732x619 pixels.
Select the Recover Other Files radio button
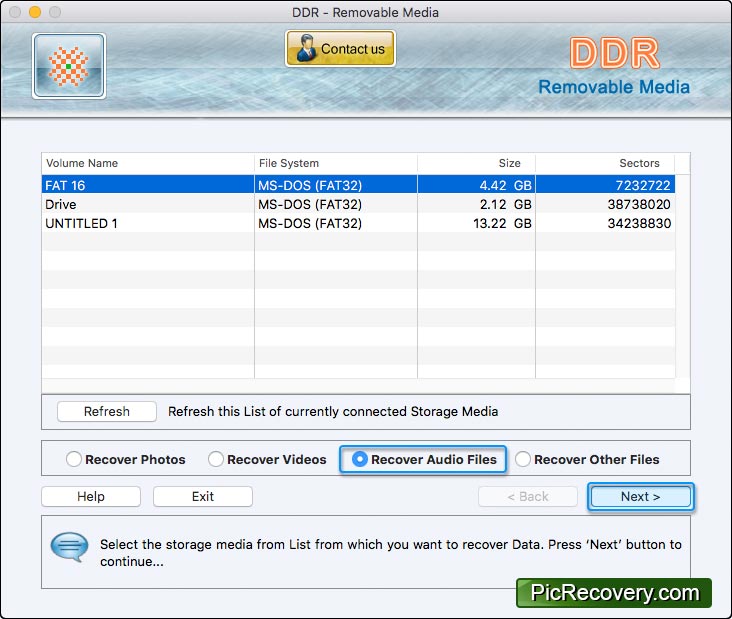[523, 459]
